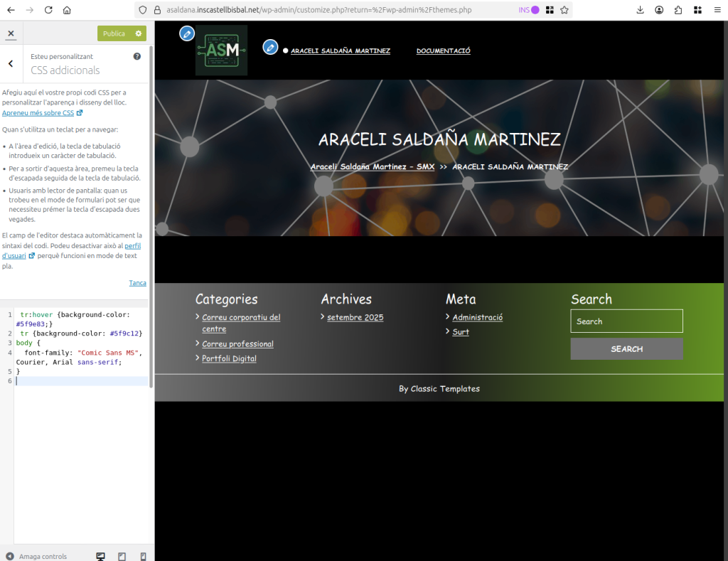The height and width of the screenshot is (561, 728).
Task: Switch to desktop preview mode
Action: pos(100,556)
